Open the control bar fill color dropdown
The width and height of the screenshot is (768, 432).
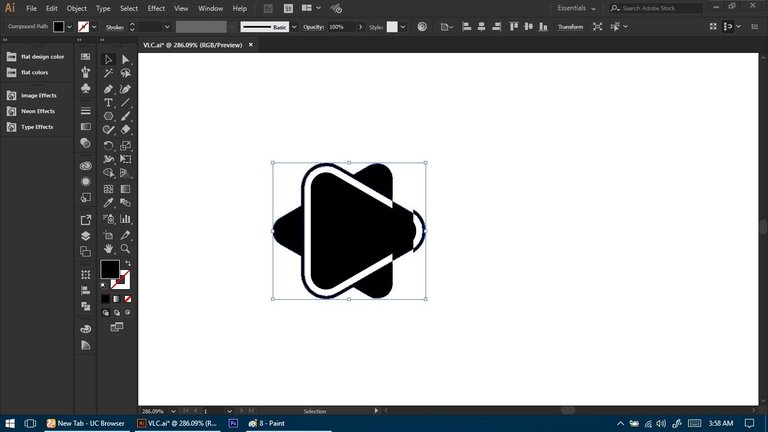coord(69,27)
